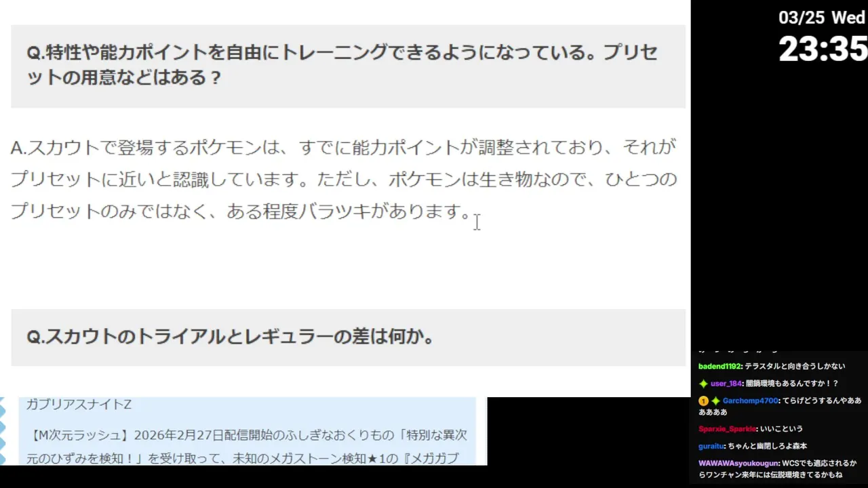Image resolution: width=868 pixels, height=488 pixels.
Task: Open WAWAWAsyoukougun's chat username
Action: point(738,464)
